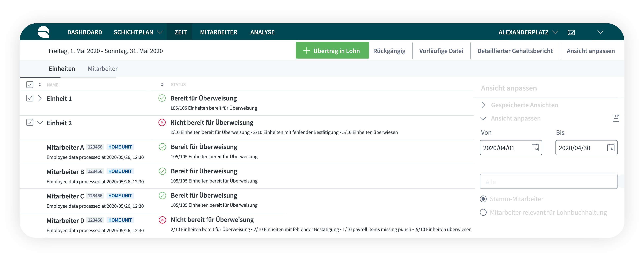Sort by the Status column arrows
The height and width of the screenshot is (259, 644).
(162, 85)
